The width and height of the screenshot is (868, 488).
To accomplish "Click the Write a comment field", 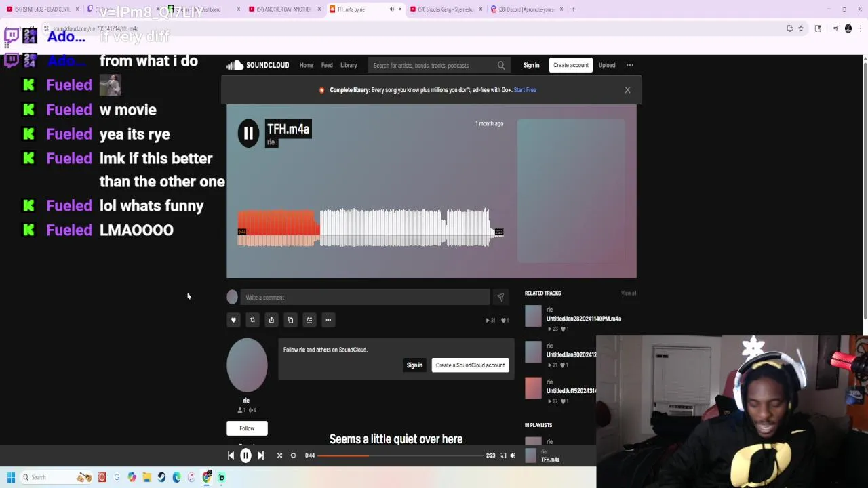I will point(365,297).
